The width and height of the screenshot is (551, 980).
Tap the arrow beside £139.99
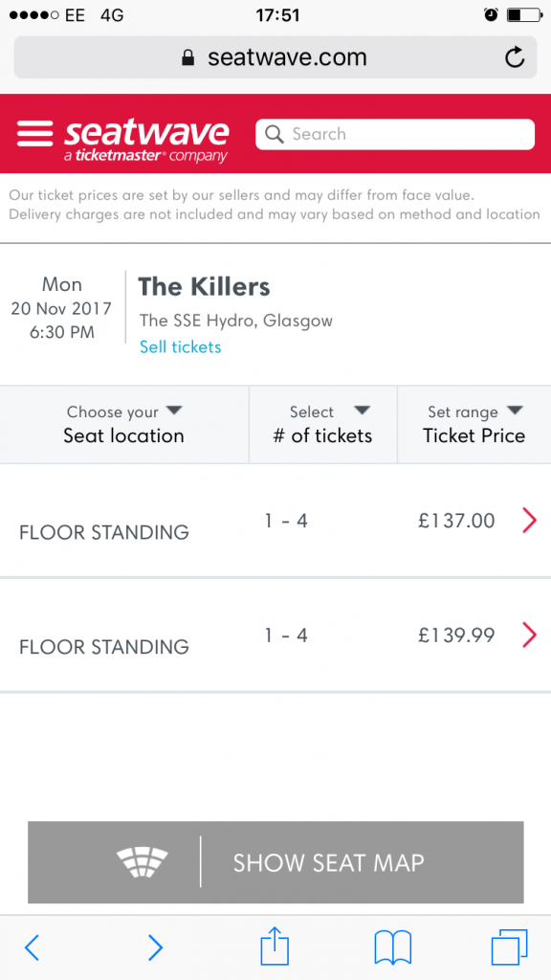tap(529, 635)
